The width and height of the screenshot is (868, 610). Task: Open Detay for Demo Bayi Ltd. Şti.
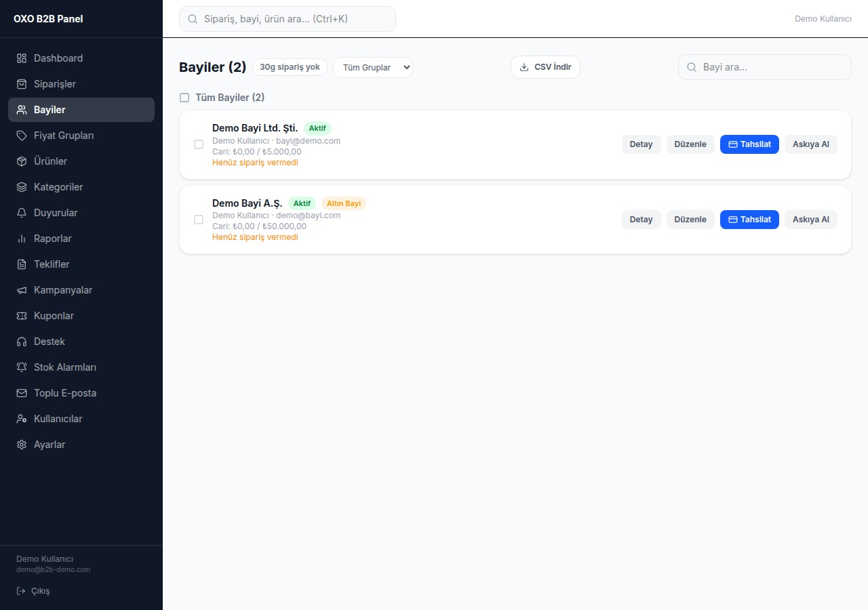point(641,144)
